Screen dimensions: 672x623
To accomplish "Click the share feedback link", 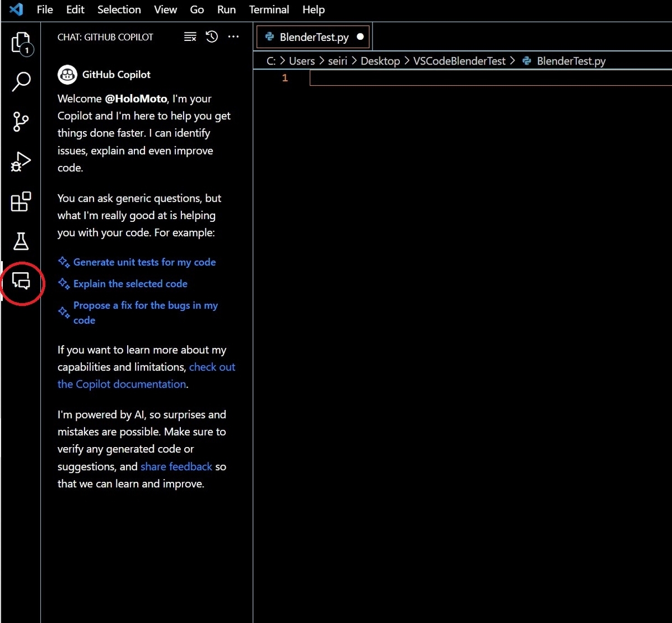I will (176, 466).
